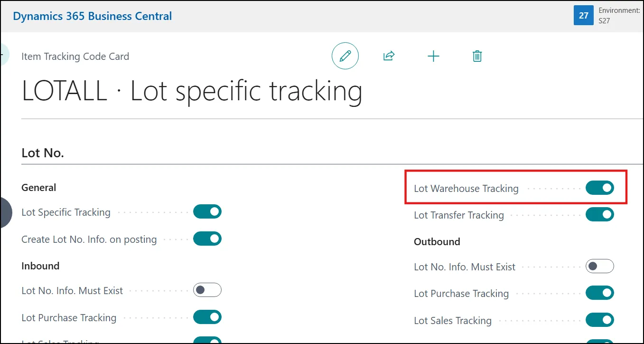Viewport: 644px width, 344px height.
Task: Click the plus New icon
Action: coord(433,57)
